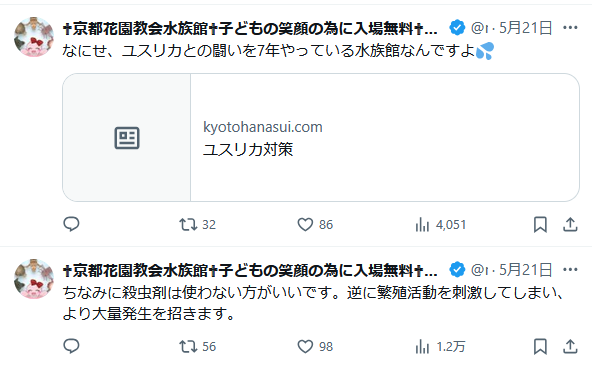
Task: Open the kyotohanasui.com ユスリカ対策 link card
Action: point(321,137)
